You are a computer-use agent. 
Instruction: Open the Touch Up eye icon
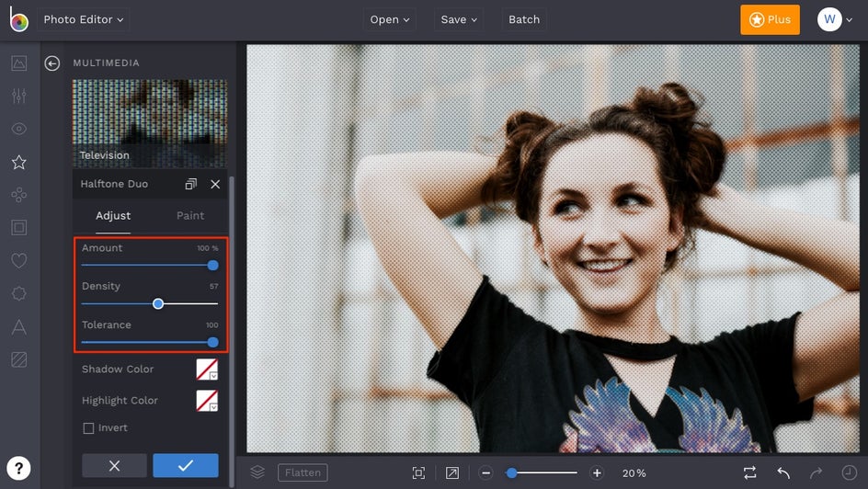[18, 130]
